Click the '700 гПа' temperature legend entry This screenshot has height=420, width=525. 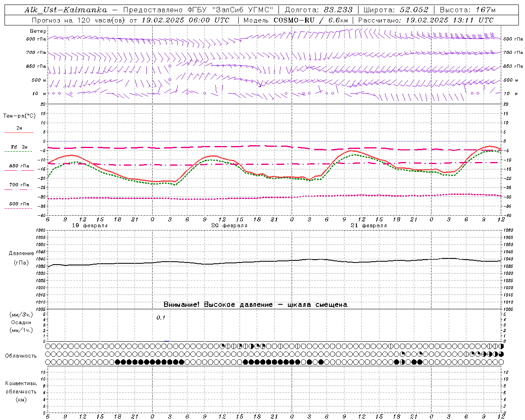[x=19, y=185]
